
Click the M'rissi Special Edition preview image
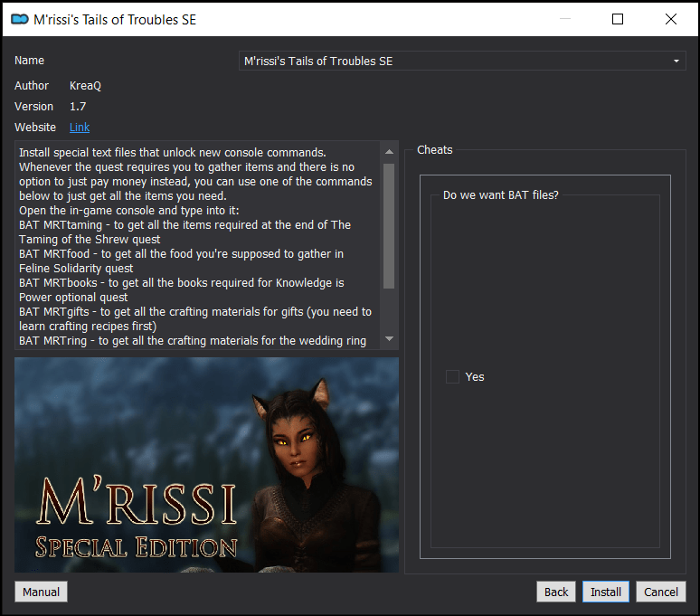pyautogui.click(x=206, y=465)
